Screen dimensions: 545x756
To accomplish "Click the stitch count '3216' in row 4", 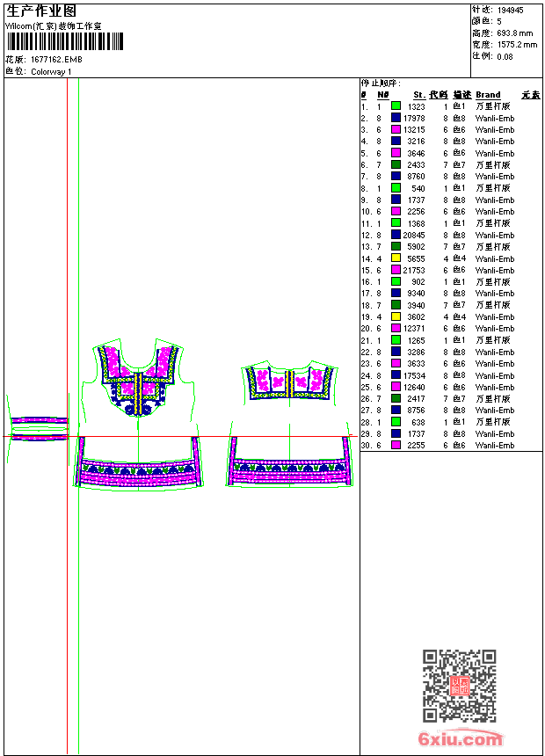I will (416, 142).
